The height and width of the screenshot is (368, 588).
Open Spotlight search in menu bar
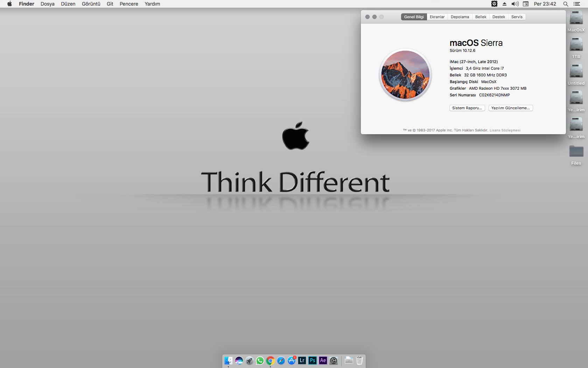point(566,4)
